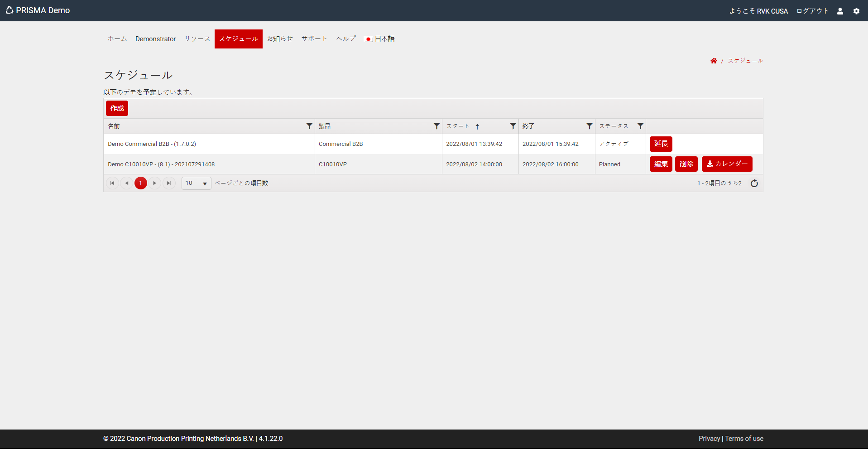
Task: Click the Japan flag language icon
Action: pos(368,39)
